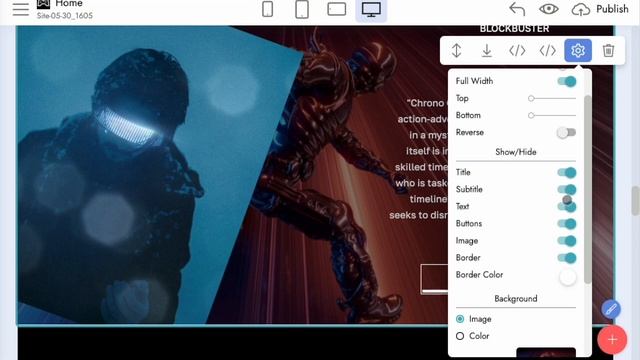Select the tablet landscape preview icon

click(337, 9)
